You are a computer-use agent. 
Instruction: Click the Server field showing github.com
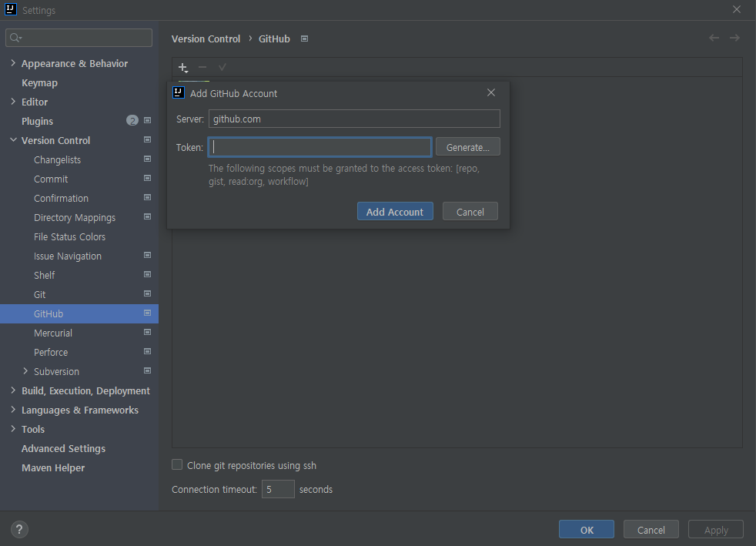[x=354, y=119]
